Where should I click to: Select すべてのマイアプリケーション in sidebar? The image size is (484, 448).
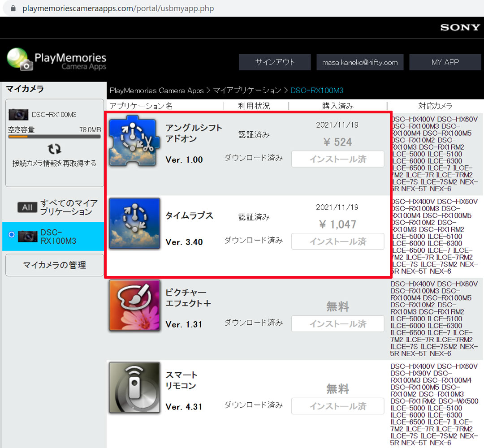(57, 207)
